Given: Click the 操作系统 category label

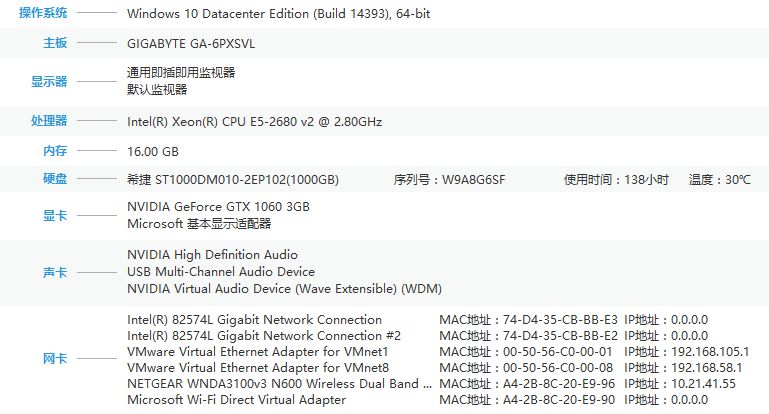Looking at the screenshot, I should pyautogui.click(x=43, y=13).
